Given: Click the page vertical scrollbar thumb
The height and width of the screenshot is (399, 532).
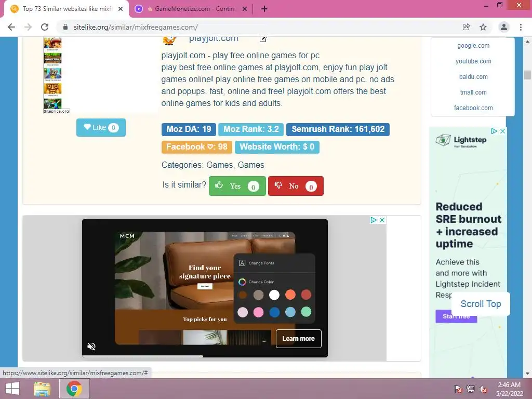Looking at the screenshot, I should tap(527, 75).
